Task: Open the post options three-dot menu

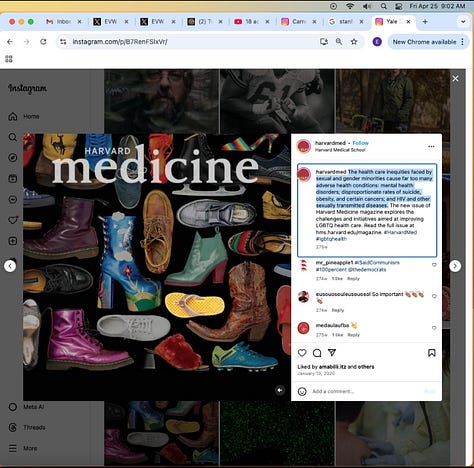Action: (x=431, y=146)
